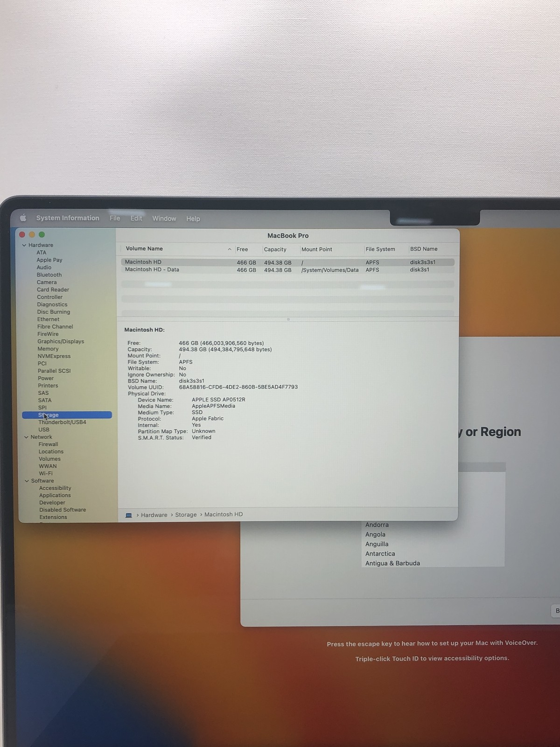The image size is (560, 747).
Task: Select the Macintosh HD volume row
Action: point(287,262)
